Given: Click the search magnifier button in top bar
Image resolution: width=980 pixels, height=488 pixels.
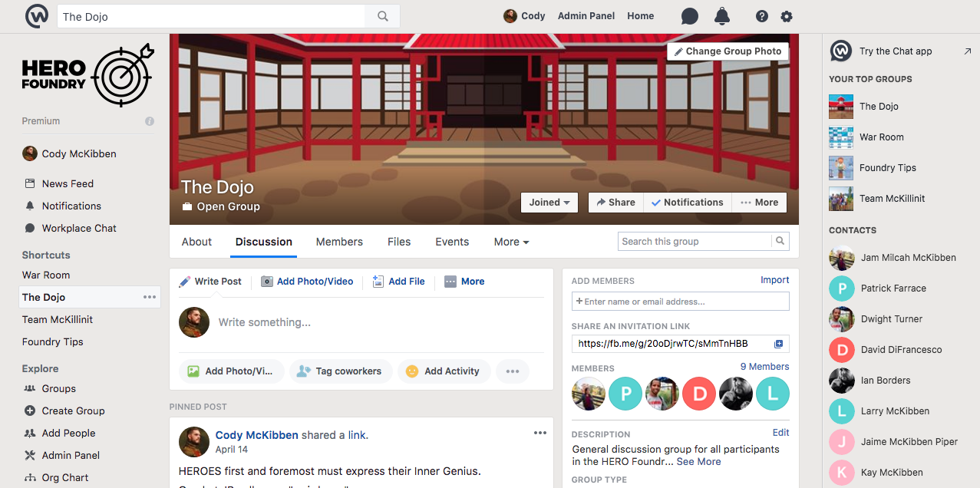Looking at the screenshot, I should coord(382,16).
